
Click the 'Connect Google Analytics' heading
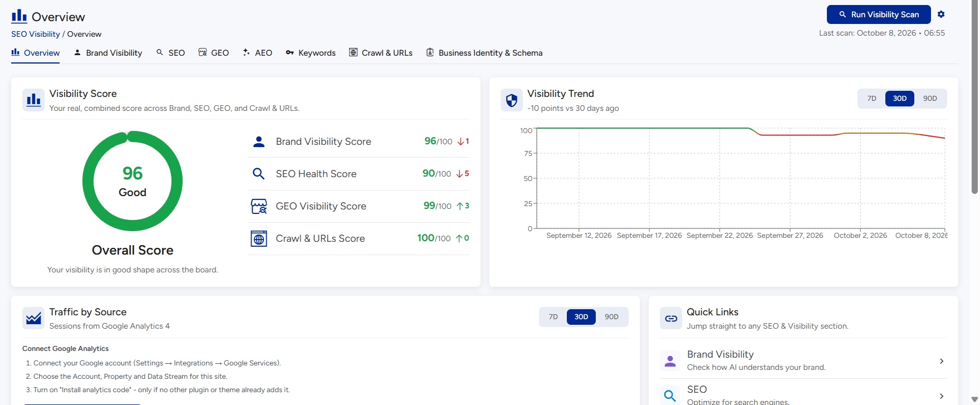tap(66, 349)
